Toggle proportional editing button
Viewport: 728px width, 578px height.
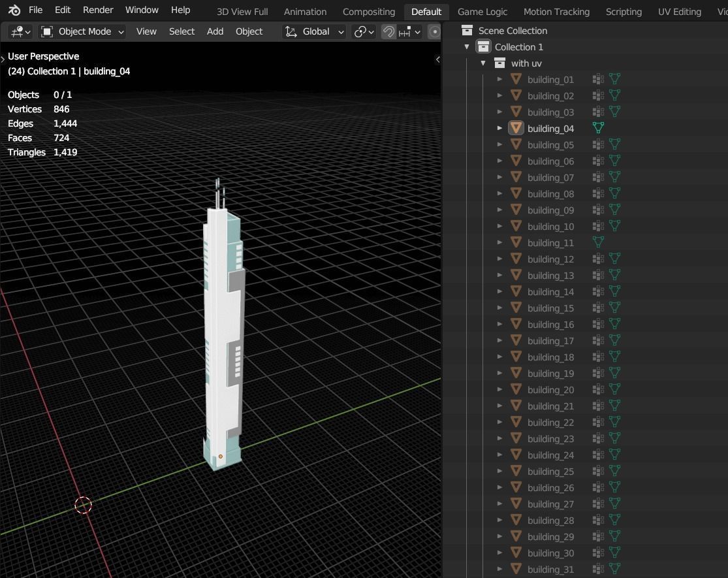[434, 31]
